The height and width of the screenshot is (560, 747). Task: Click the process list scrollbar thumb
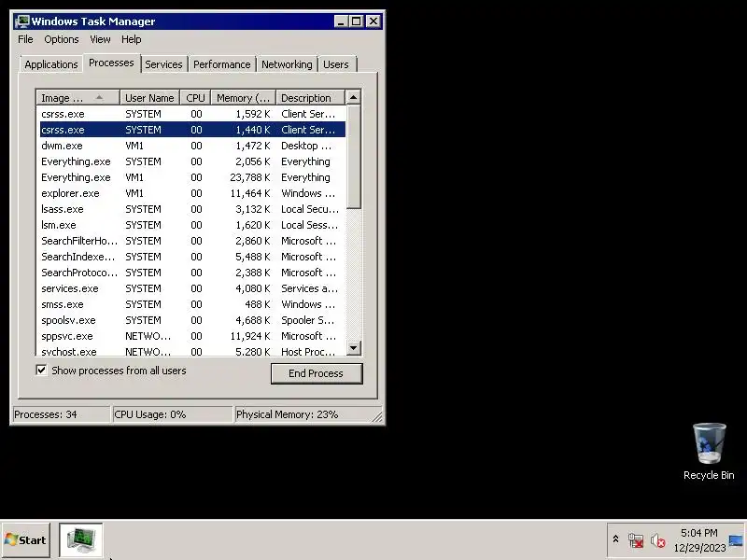tap(353, 157)
